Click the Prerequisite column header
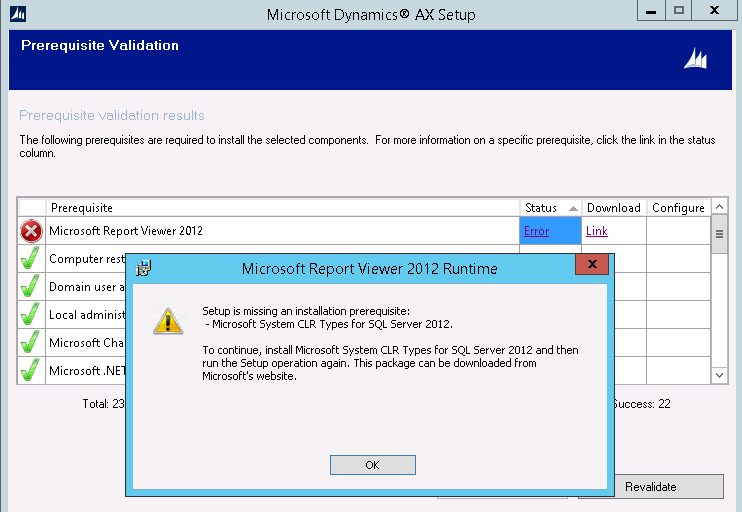 pos(283,208)
